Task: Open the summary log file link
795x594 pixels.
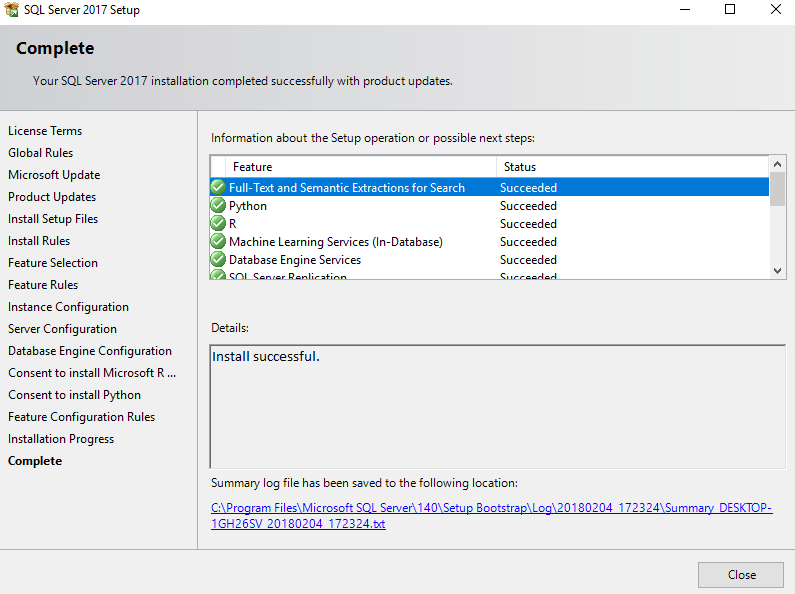Action: pyautogui.click(x=491, y=515)
